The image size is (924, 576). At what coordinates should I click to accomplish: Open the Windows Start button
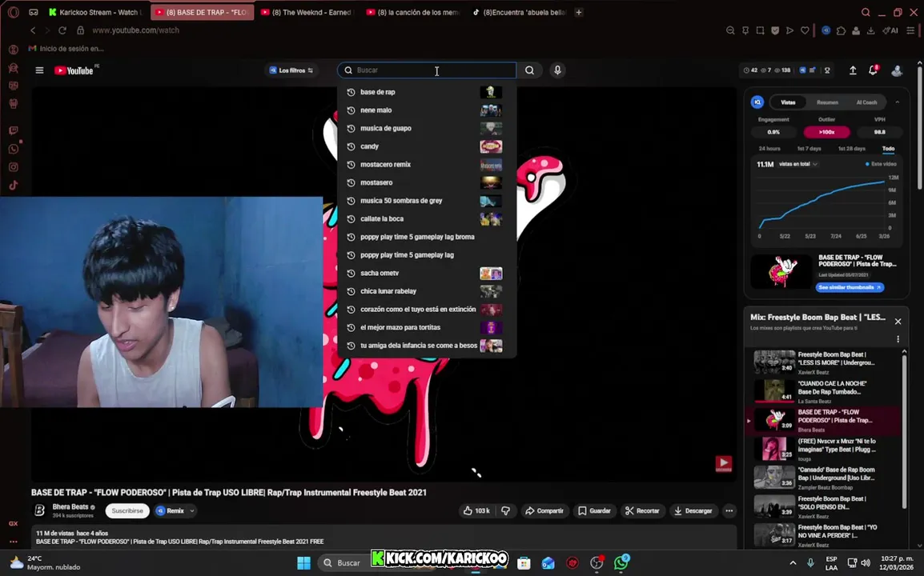point(303,563)
